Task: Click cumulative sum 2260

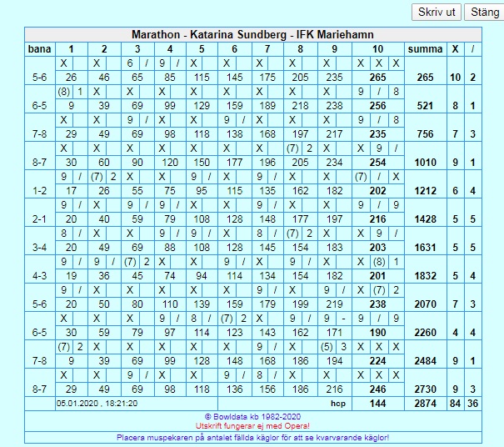Action: (x=425, y=332)
